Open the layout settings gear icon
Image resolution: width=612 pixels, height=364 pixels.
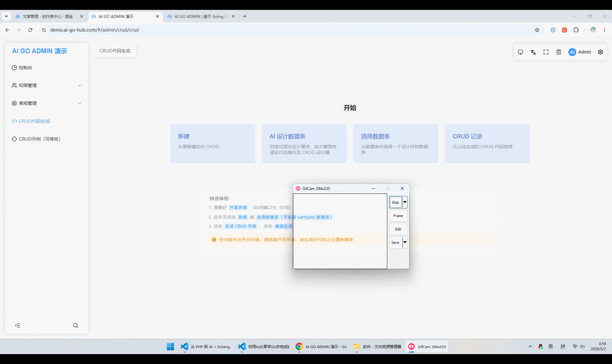(601, 52)
